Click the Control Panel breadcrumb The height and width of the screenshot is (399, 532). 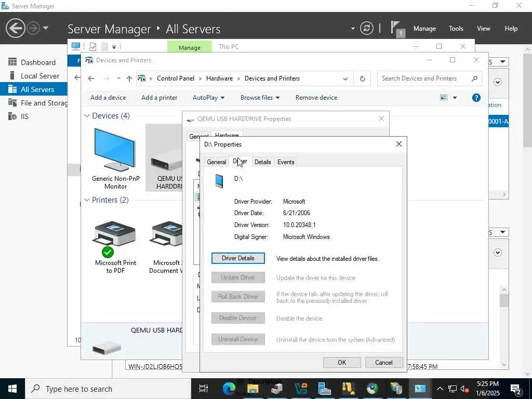pos(176,78)
